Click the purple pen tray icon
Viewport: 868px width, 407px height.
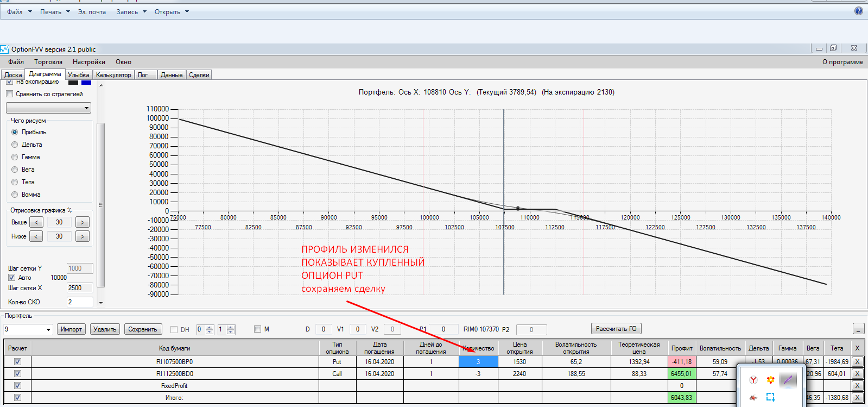pos(788,380)
